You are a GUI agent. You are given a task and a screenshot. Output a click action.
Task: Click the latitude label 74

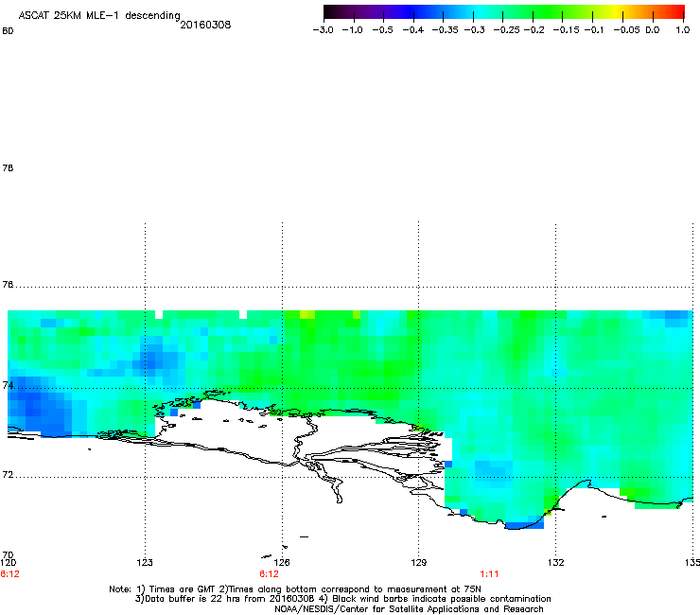coord(8,385)
